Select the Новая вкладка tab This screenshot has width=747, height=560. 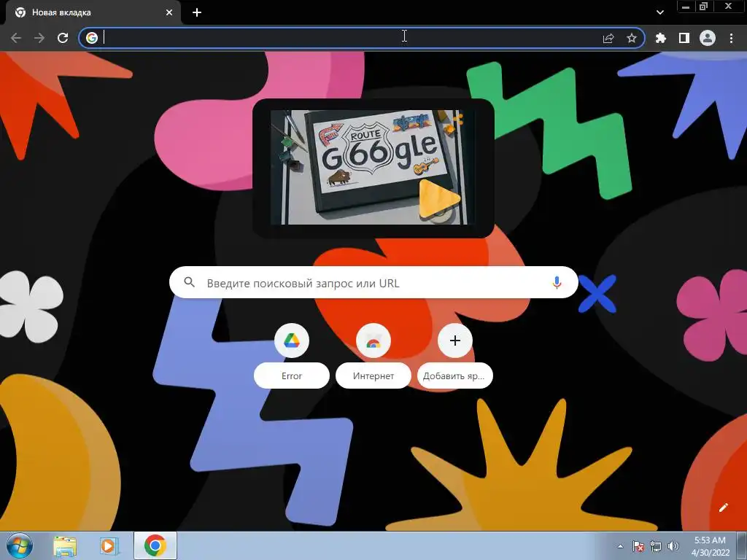(x=93, y=12)
